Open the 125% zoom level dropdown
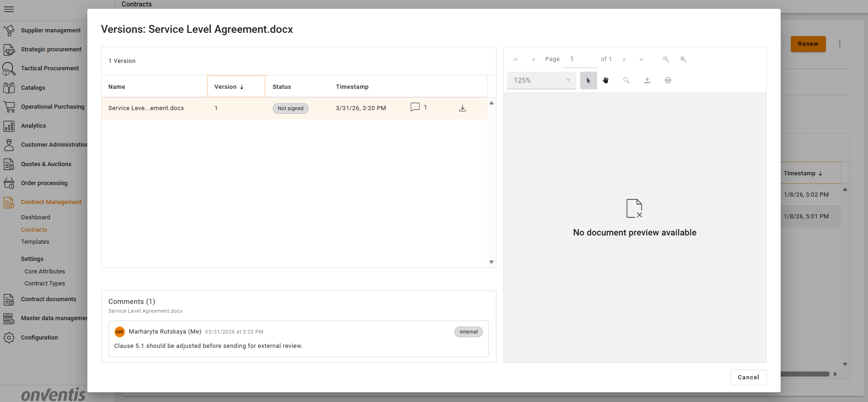This screenshot has width=868, height=402. (541, 80)
